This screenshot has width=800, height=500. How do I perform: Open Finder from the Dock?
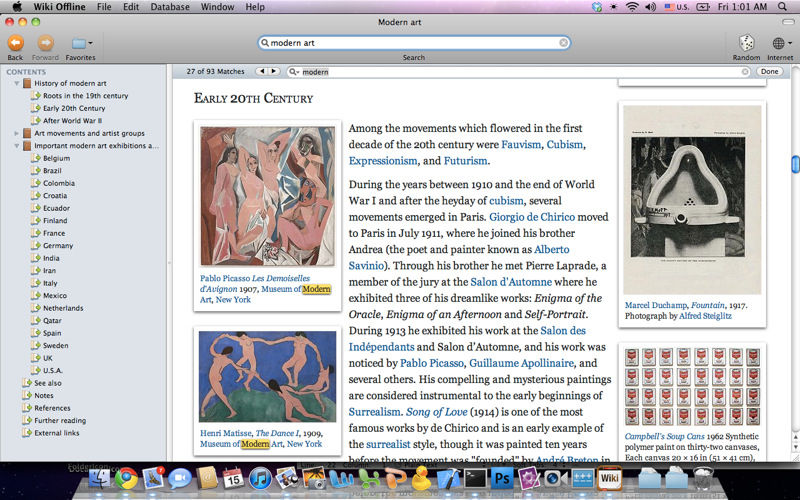(99, 479)
